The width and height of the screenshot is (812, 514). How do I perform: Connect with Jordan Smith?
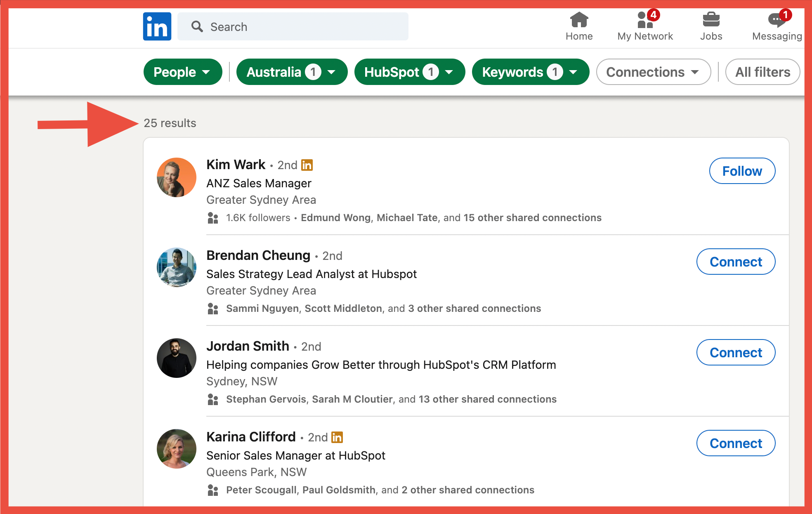click(x=736, y=352)
